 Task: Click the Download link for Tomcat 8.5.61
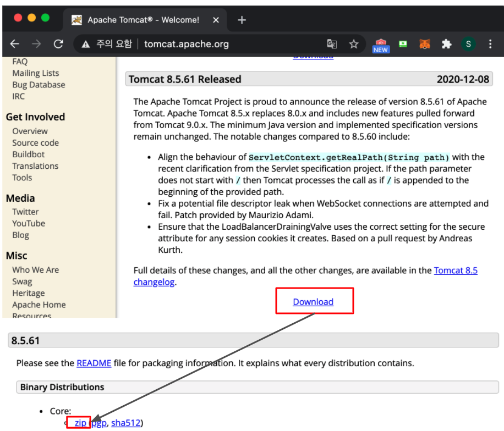pyautogui.click(x=313, y=302)
